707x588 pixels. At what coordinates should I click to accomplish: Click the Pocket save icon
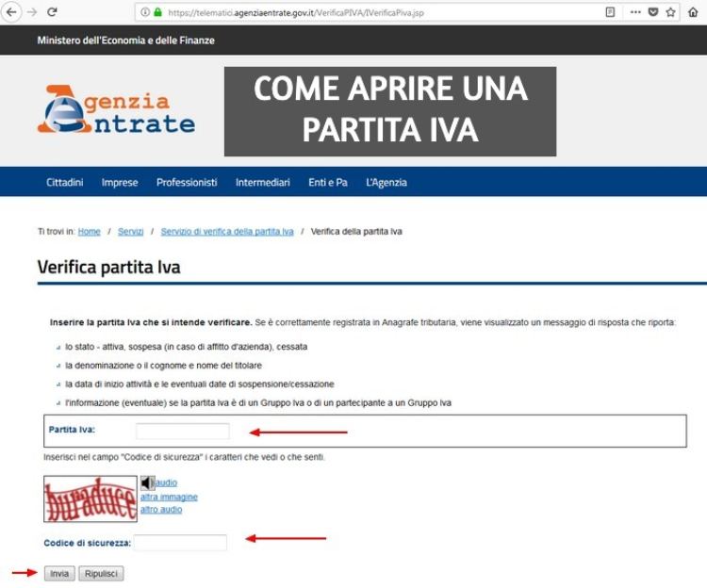652,13
